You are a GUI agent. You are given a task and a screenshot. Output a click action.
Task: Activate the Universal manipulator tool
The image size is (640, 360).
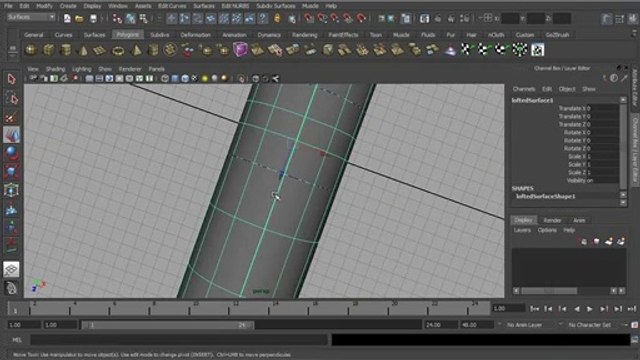click(11, 190)
